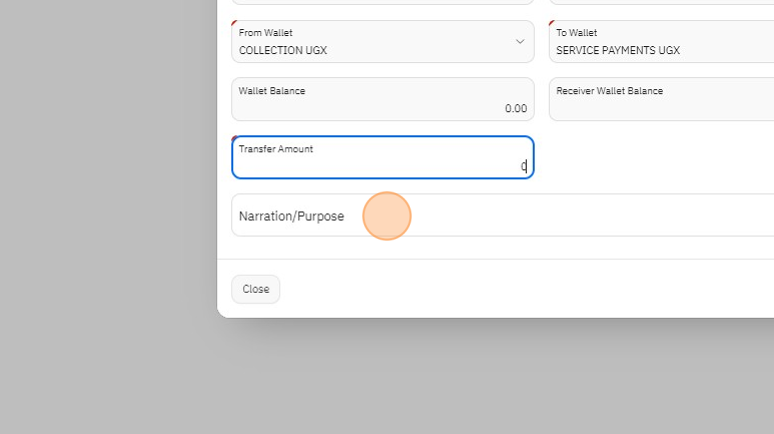Click red required marker on From Wallet
This screenshot has width=774, height=434.
click(234, 23)
